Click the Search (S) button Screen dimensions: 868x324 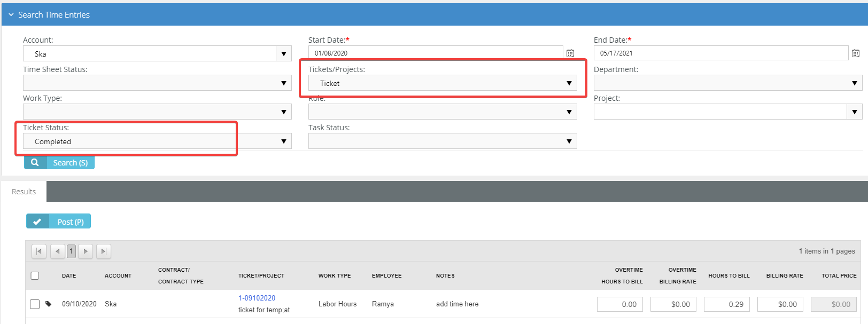(59, 163)
